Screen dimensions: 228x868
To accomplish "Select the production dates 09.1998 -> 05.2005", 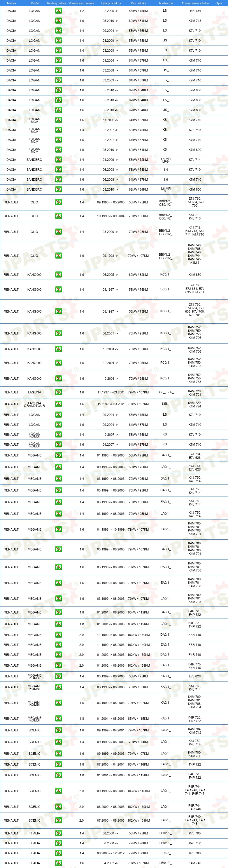I will click(x=111, y=202).
